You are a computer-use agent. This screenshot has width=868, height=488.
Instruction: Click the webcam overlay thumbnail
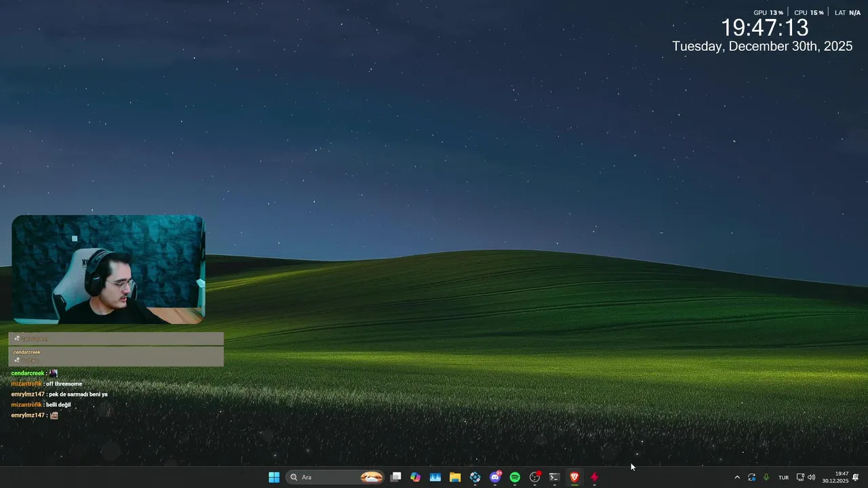pos(108,269)
